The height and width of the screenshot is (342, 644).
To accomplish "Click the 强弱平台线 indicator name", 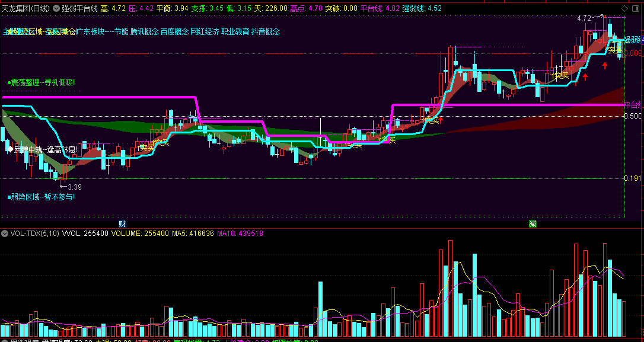I will pos(79,8).
